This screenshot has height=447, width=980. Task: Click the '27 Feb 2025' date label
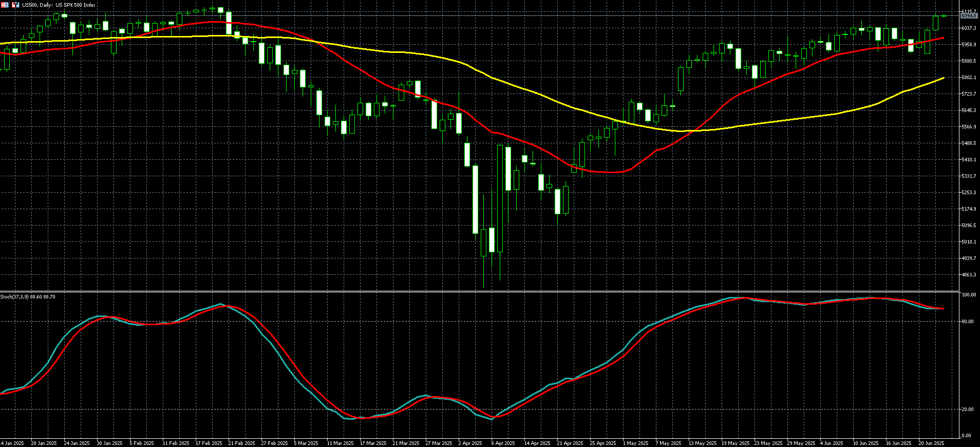tap(274, 443)
